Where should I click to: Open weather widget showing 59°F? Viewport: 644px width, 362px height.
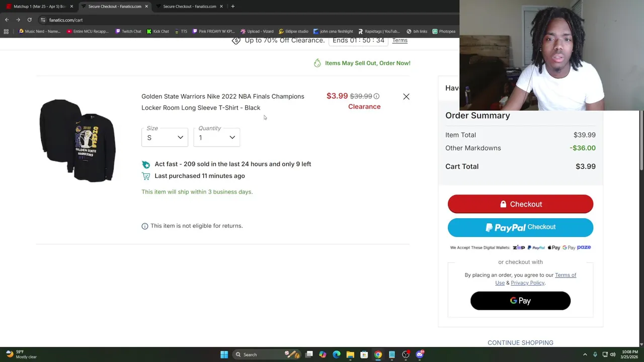(21, 354)
